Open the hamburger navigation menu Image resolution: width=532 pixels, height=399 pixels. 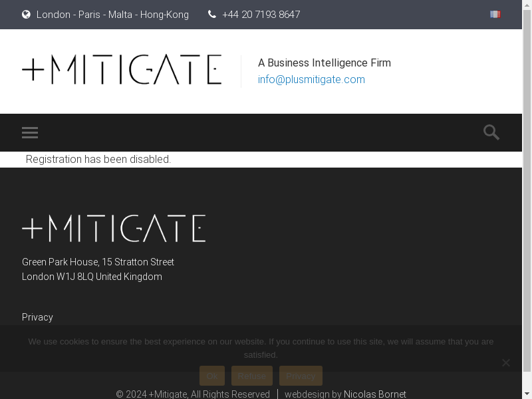pyautogui.click(x=30, y=132)
